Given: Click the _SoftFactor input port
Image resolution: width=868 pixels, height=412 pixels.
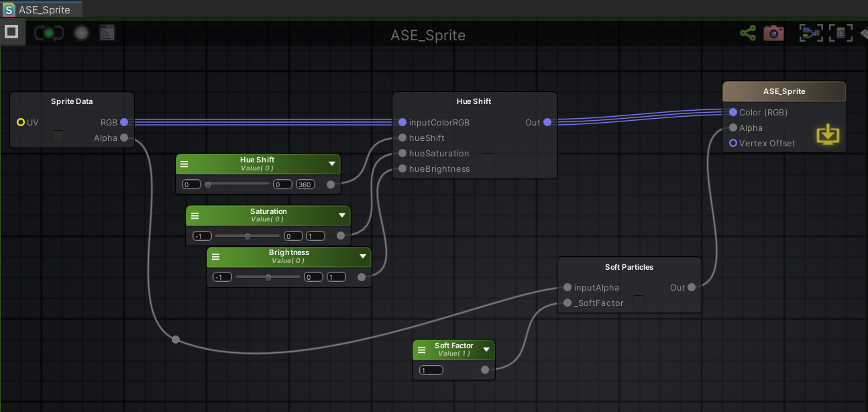Looking at the screenshot, I should 567,303.
